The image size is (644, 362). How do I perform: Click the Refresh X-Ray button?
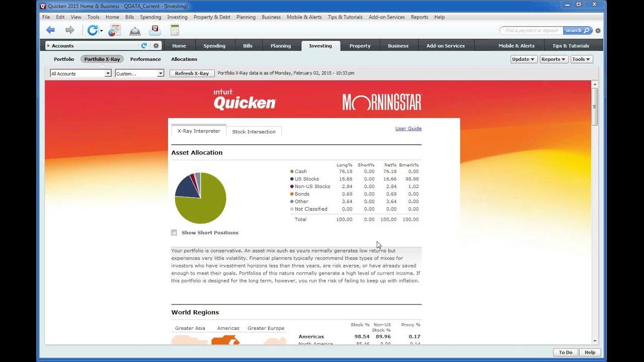tap(192, 73)
